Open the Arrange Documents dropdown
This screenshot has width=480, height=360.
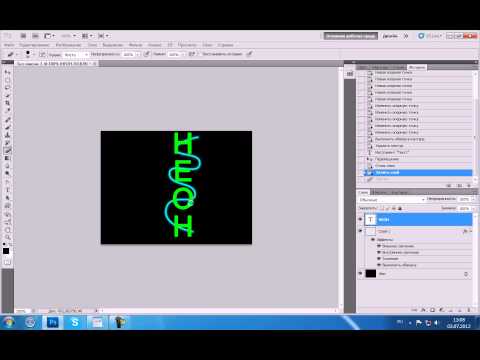tap(87, 36)
